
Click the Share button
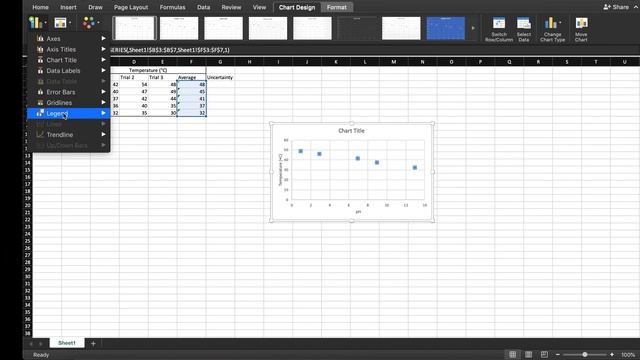616,7
